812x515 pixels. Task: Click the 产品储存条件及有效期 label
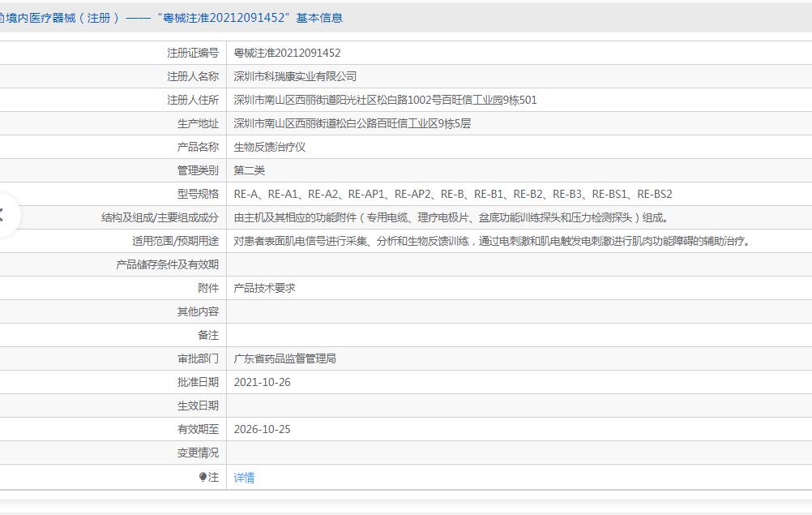pos(167,264)
